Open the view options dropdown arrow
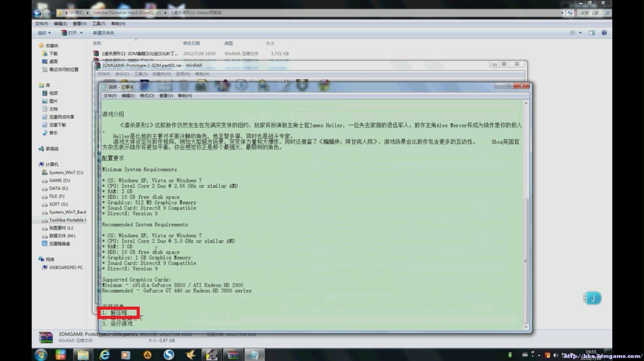This screenshot has height=361, width=644. [580, 33]
